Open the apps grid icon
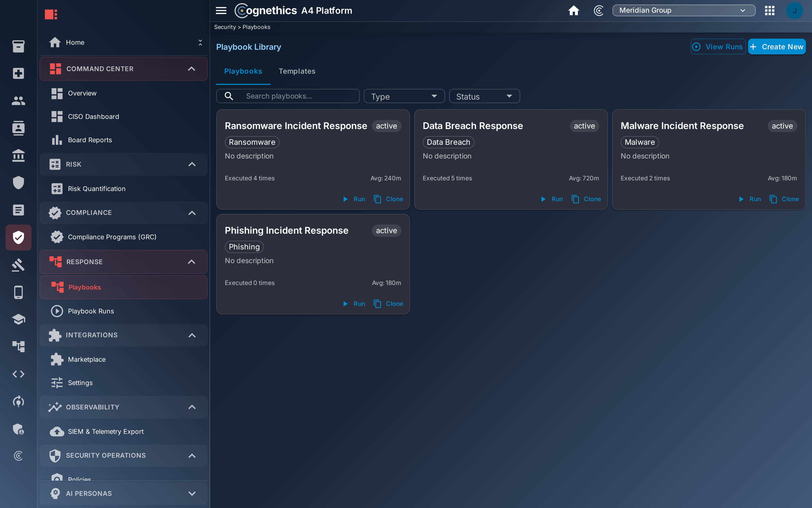This screenshot has height=508, width=812. click(770, 10)
